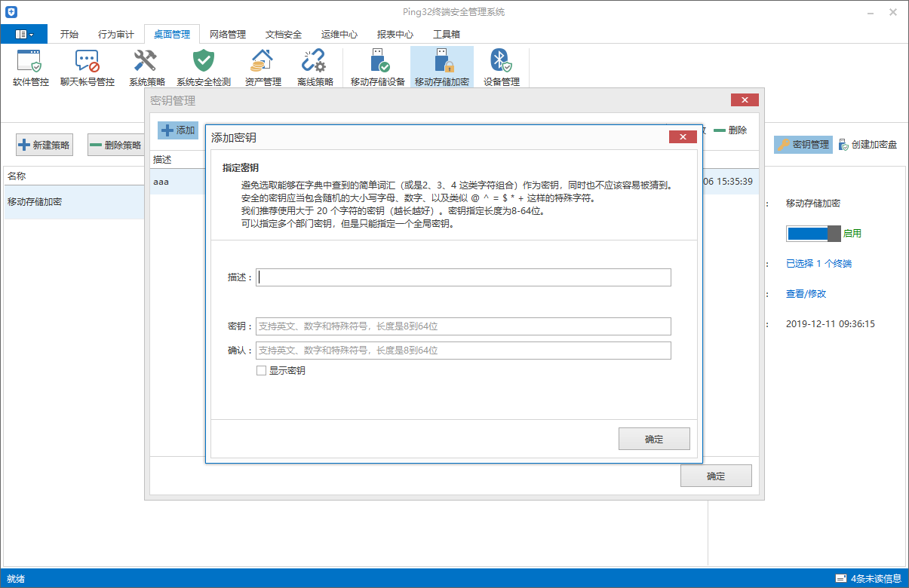Open the 软件管控 software control tool
This screenshot has width=909, height=588.
pyautogui.click(x=31, y=68)
